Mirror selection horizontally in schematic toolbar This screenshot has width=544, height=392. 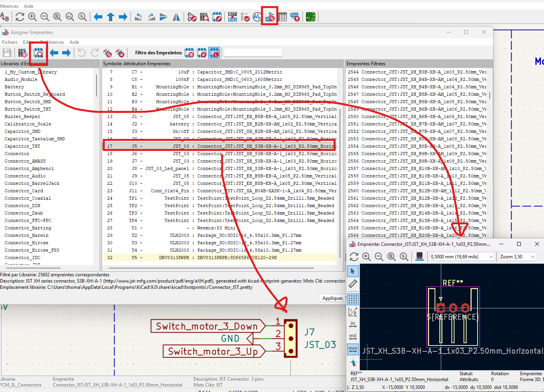pos(176,17)
